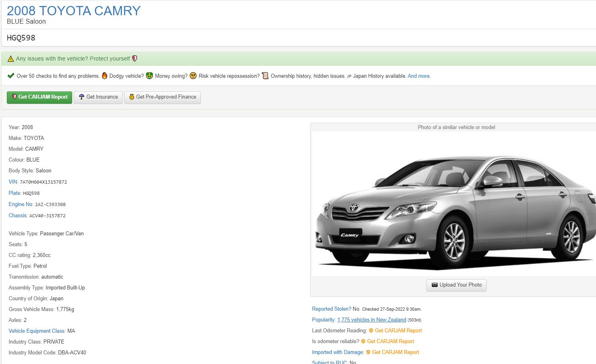Click the 'Body Style: Saloon' text
This screenshot has width=596, height=364.
(x=30, y=171)
